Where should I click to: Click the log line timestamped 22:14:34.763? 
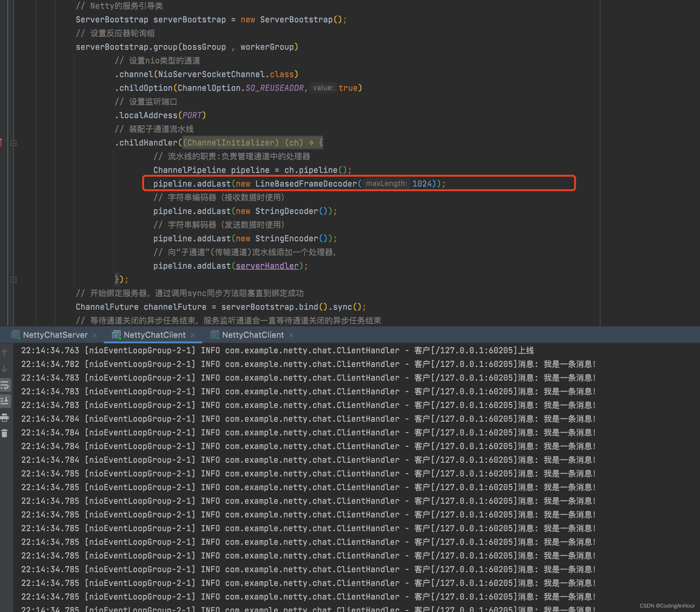click(277, 350)
